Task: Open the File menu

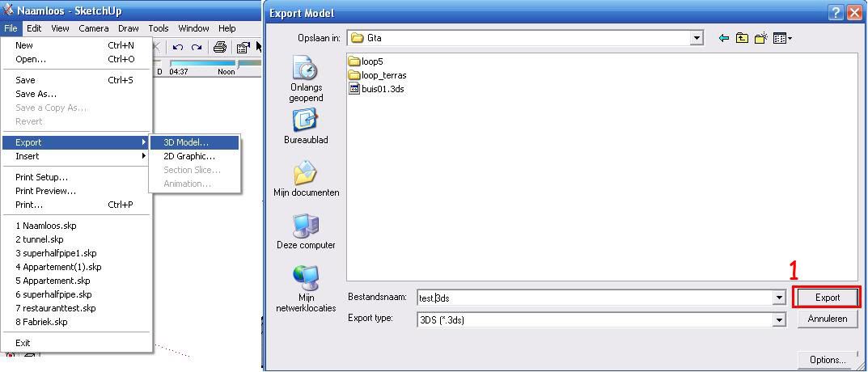Action: coord(11,28)
